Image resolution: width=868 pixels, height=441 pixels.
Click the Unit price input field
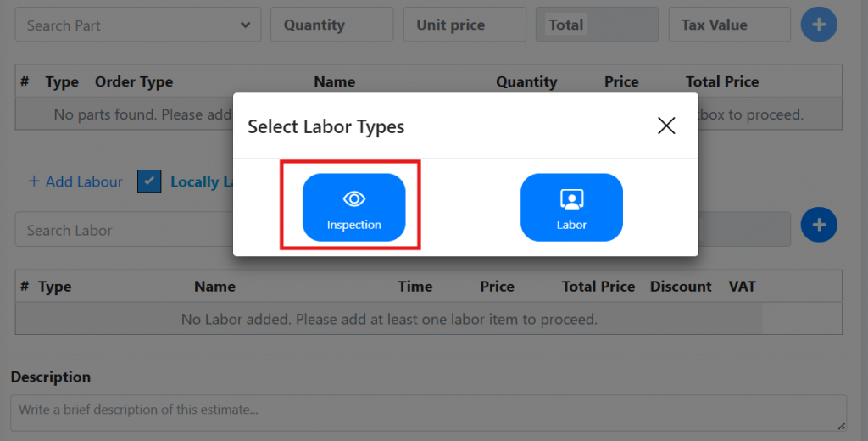[x=464, y=25]
